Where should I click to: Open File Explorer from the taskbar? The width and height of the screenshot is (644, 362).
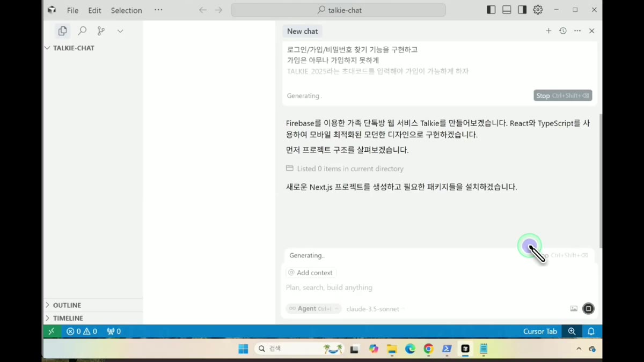point(392,349)
